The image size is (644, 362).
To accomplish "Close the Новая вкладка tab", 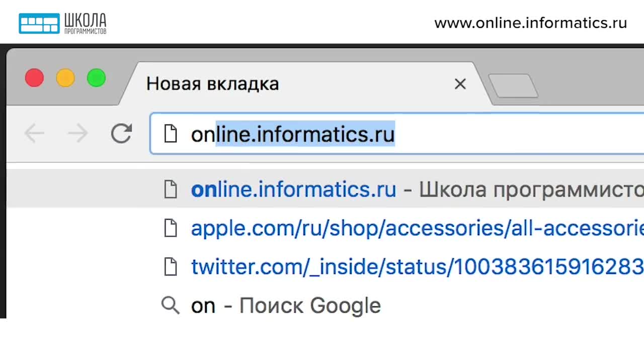I will 460,84.
